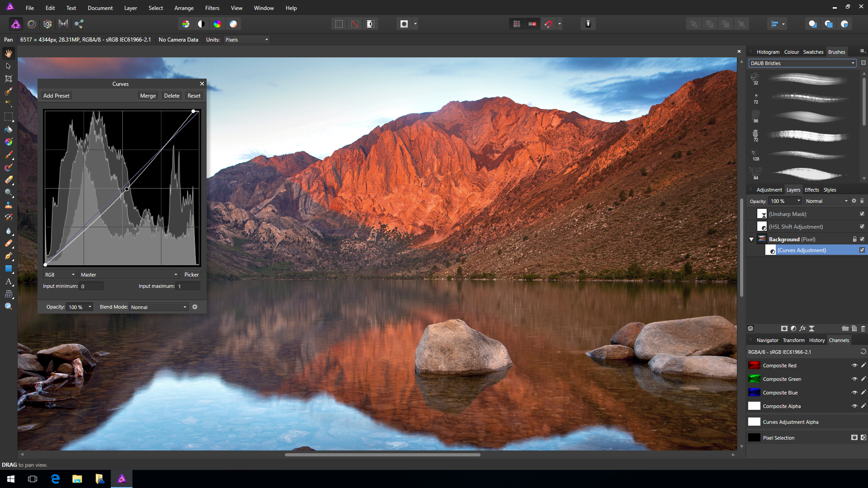
Task: Select the Healing Brush tool
Action: coord(8,243)
